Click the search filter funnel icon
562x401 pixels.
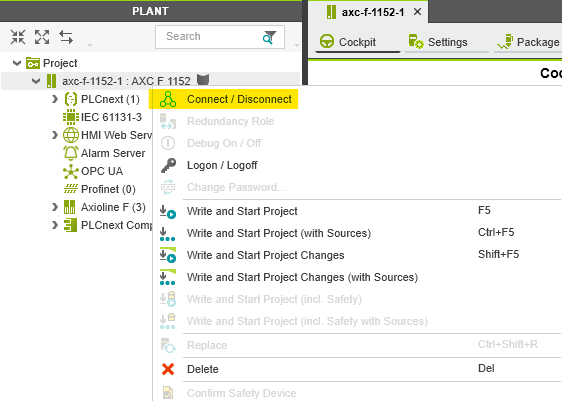tap(269, 37)
